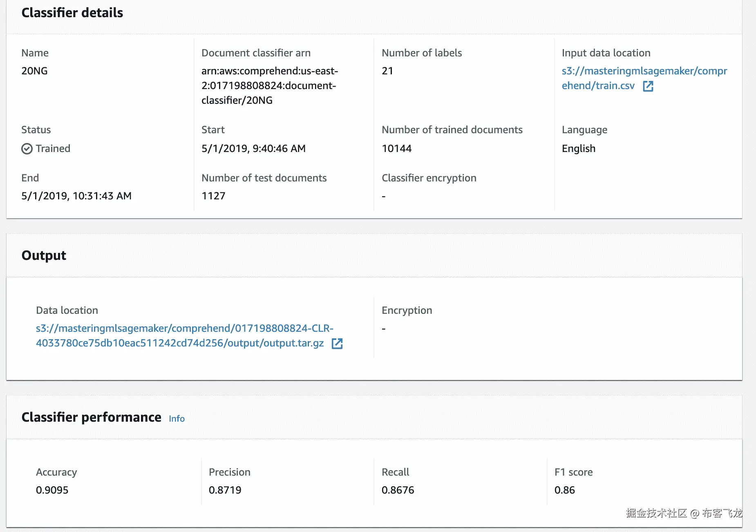This screenshot has height=532, width=756.
Task: Click the Precision value 0.8719
Action: click(225, 490)
